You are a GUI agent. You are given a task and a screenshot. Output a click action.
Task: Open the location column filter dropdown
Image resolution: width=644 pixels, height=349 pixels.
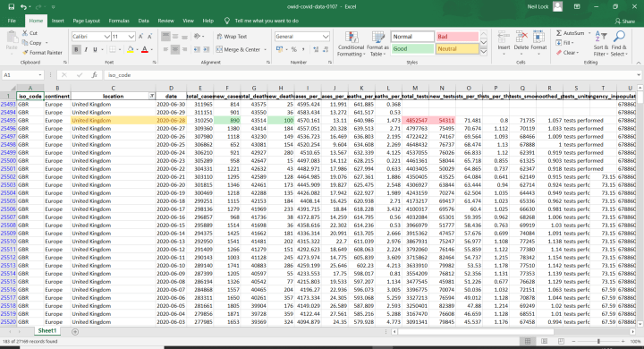(151, 96)
